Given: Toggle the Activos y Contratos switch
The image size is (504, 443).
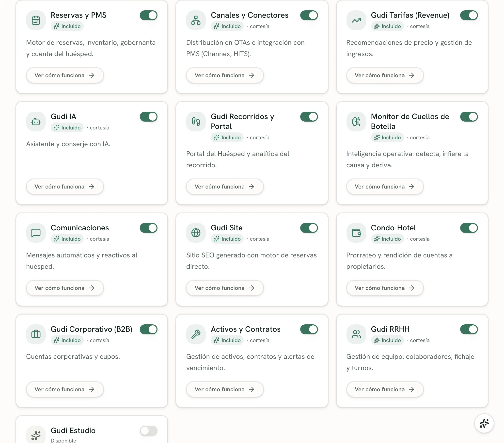Looking at the screenshot, I should 309,329.
